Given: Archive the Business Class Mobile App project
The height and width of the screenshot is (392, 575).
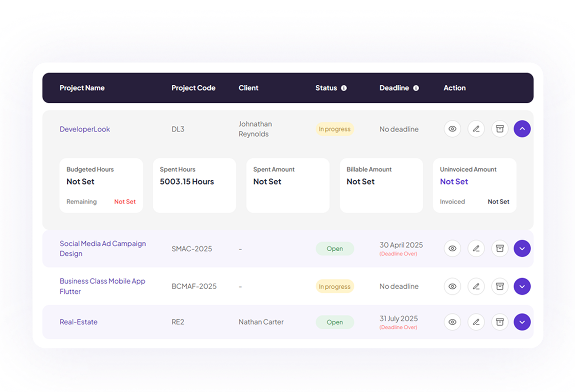Looking at the screenshot, I should point(499,286).
